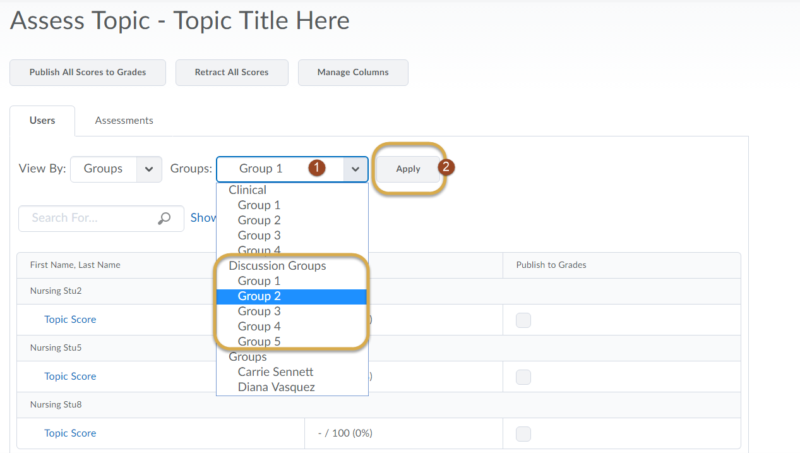This screenshot has width=800, height=453.
Task: Click Retract All Scores button
Action: click(232, 72)
